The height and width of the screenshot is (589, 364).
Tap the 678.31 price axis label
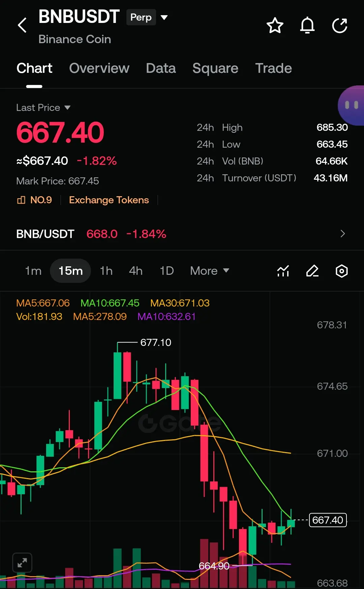click(332, 325)
